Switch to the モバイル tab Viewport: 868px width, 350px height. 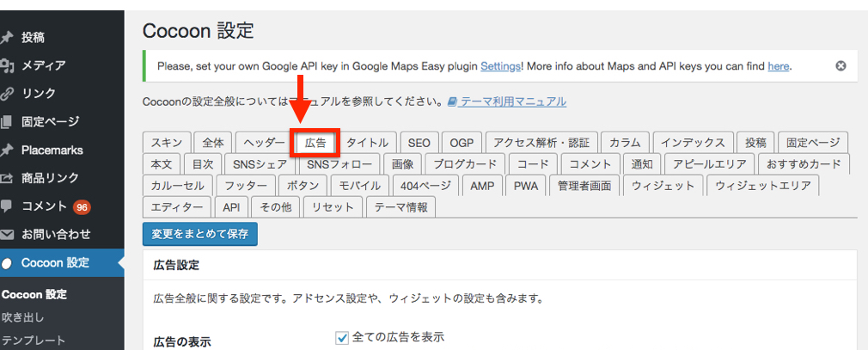360,186
